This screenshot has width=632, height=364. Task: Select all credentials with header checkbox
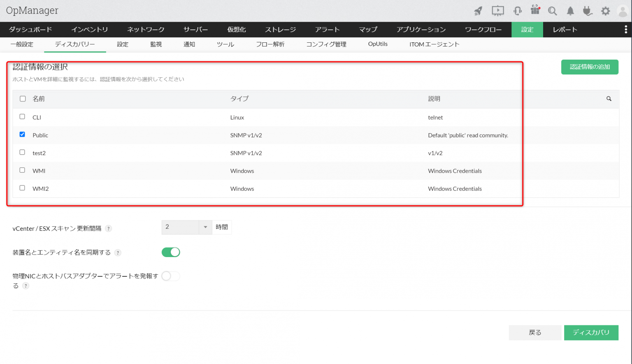tap(22, 99)
